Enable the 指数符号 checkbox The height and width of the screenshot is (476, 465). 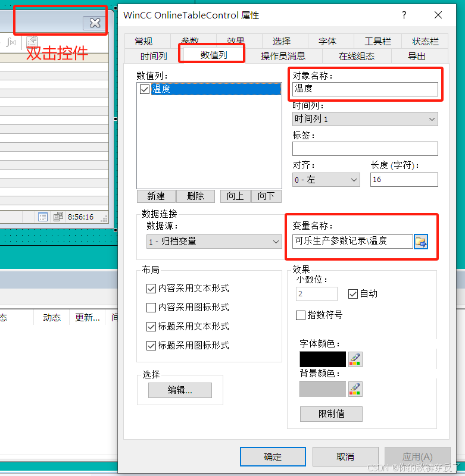click(301, 315)
